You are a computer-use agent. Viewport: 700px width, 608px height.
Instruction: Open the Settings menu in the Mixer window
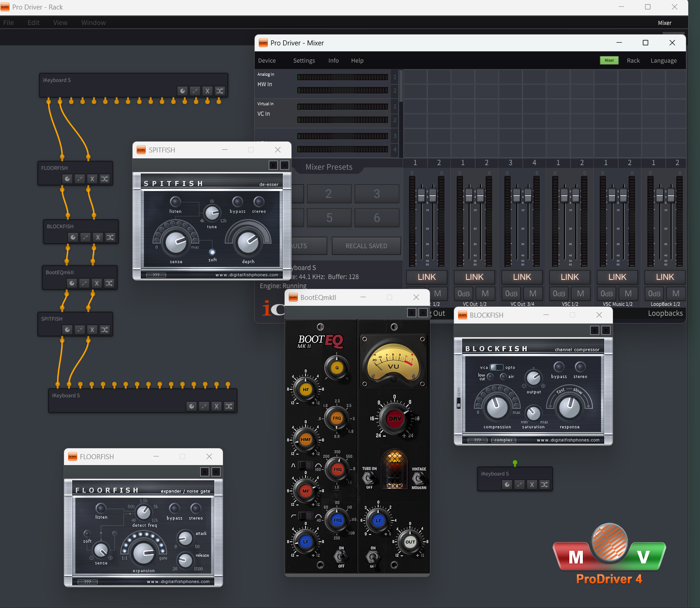[x=304, y=61]
